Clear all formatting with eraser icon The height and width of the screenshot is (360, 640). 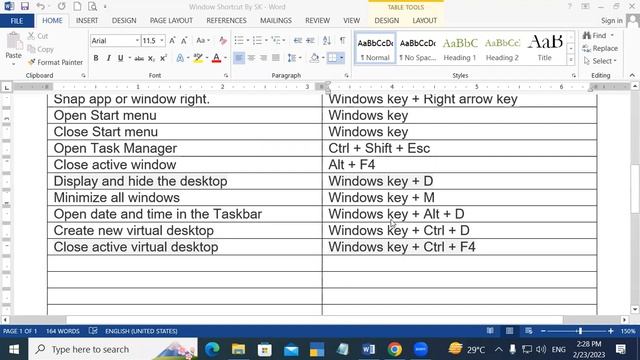pyautogui.click(x=223, y=40)
